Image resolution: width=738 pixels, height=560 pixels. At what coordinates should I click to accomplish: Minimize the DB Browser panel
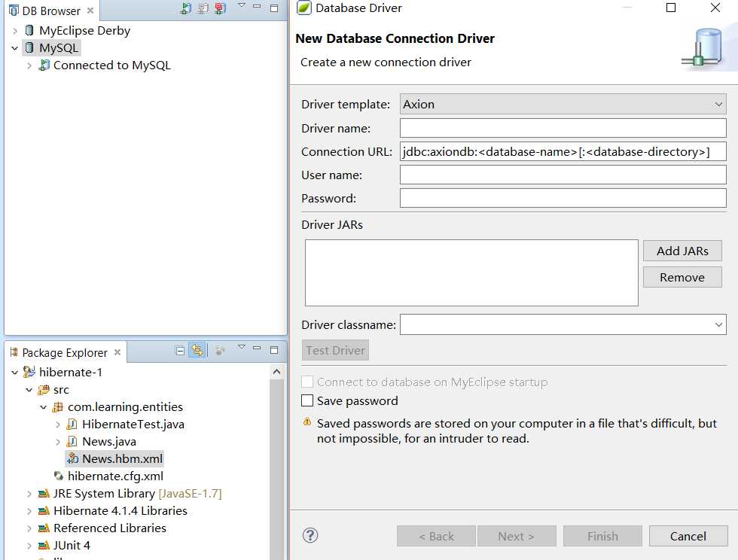pos(257,7)
